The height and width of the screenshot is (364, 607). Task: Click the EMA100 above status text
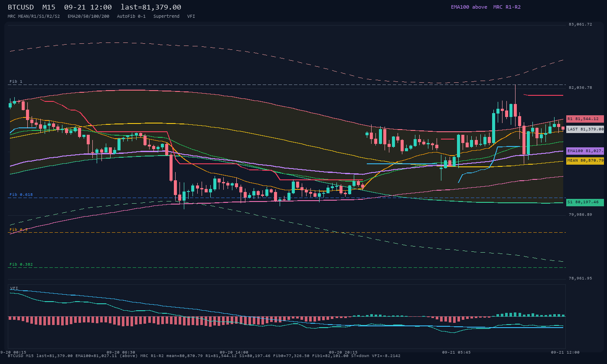point(469,7)
